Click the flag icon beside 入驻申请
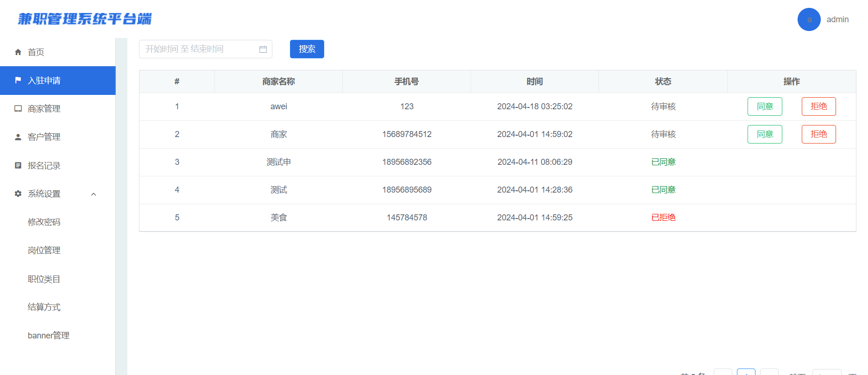The height and width of the screenshot is (375, 868). tap(18, 80)
